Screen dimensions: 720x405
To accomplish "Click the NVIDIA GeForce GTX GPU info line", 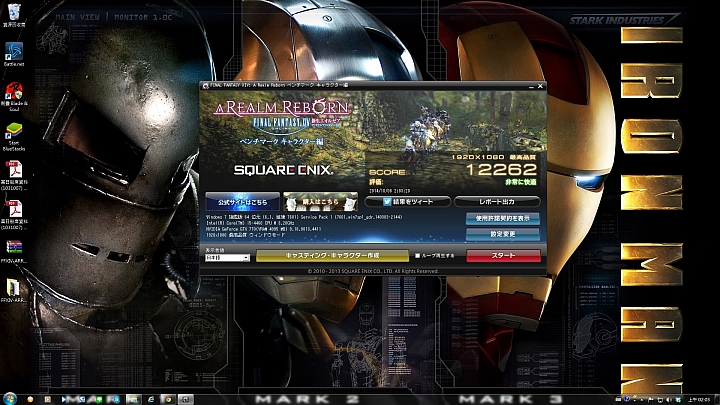I will click(x=264, y=229).
